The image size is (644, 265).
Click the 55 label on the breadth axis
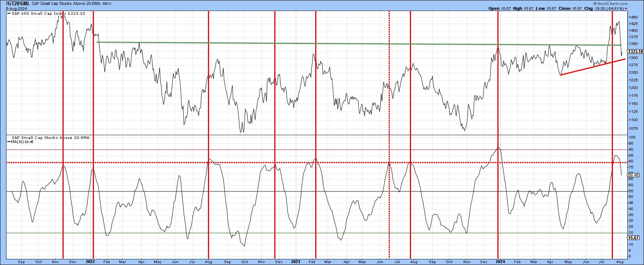pos(631,191)
